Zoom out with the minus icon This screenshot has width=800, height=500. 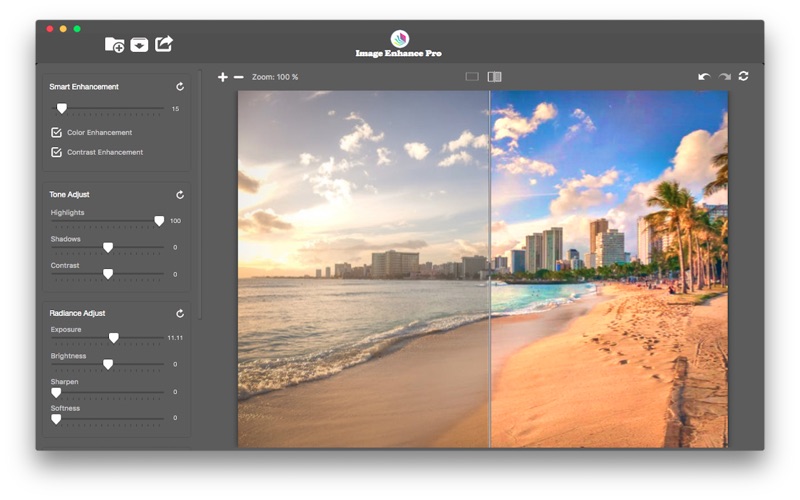238,77
